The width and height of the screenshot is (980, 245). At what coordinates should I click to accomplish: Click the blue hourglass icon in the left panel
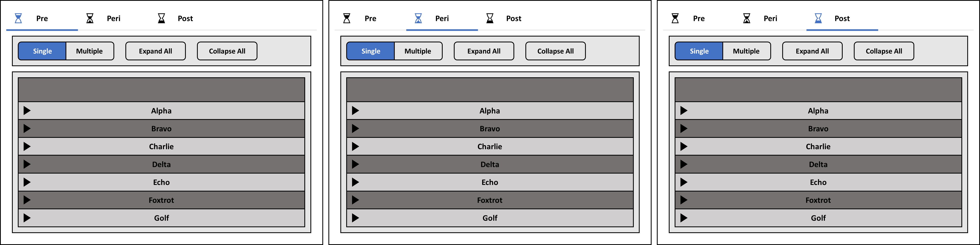point(18,18)
